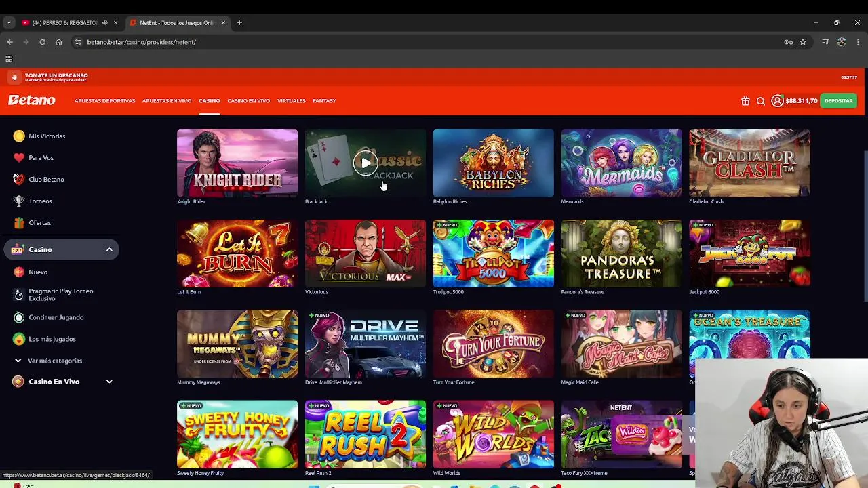The height and width of the screenshot is (488, 868).
Task: Go to Fantasy section
Action: [x=324, y=101]
